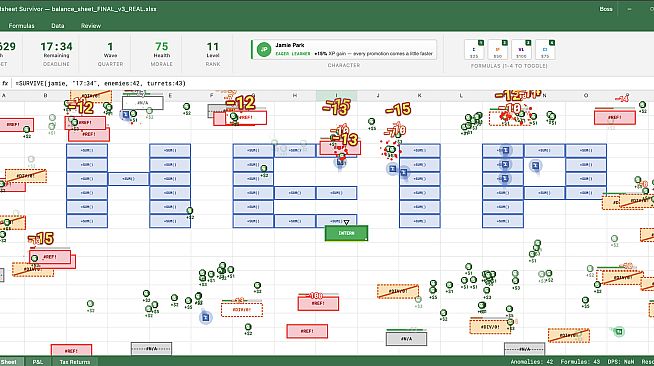Toggle the second formula card costing $50

498,50
